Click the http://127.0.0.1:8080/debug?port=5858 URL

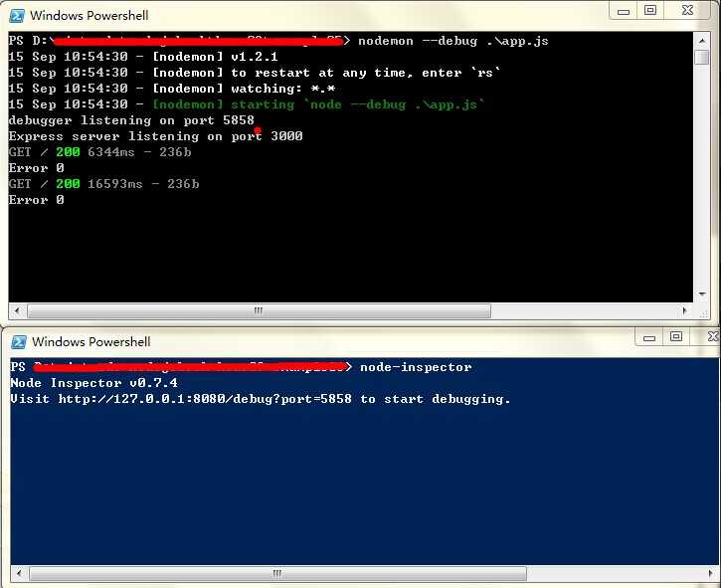click(x=205, y=399)
